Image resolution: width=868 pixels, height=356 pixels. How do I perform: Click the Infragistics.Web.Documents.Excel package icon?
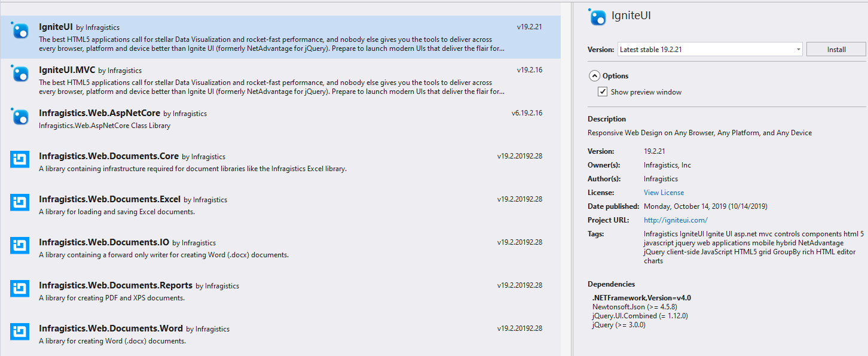[x=20, y=202]
